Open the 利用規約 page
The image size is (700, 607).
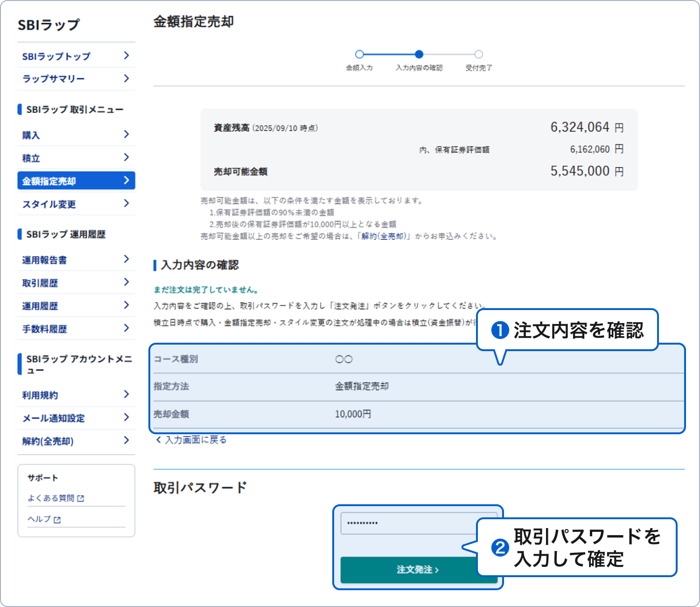(40, 395)
